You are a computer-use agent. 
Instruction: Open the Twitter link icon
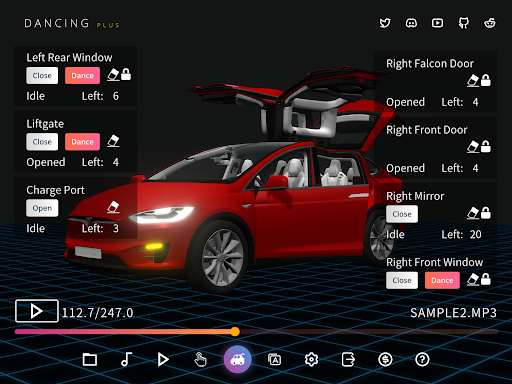385,23
